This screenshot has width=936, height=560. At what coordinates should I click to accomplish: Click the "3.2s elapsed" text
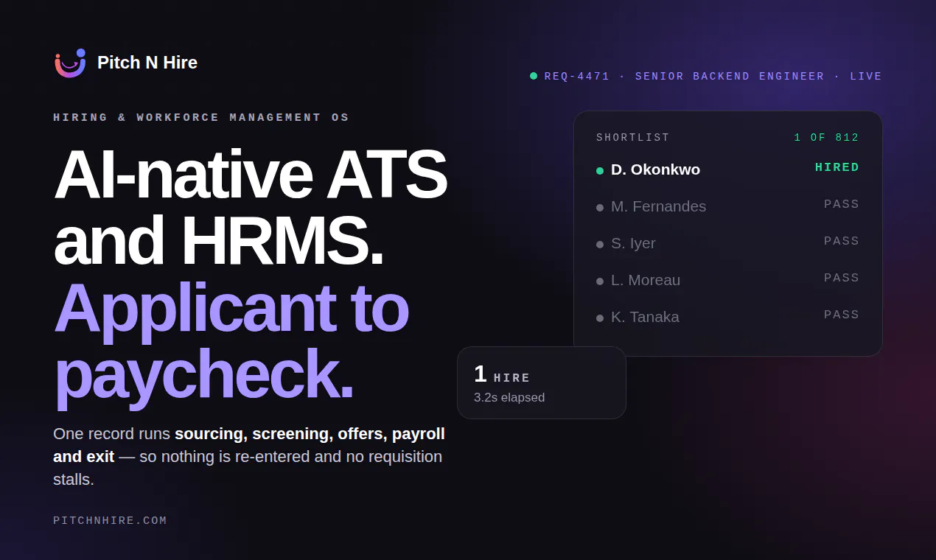(509, 397)
